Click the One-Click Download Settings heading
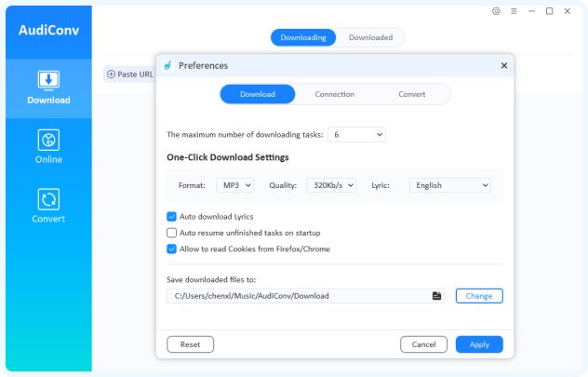588x377 pixels. [x=228, y=157]
